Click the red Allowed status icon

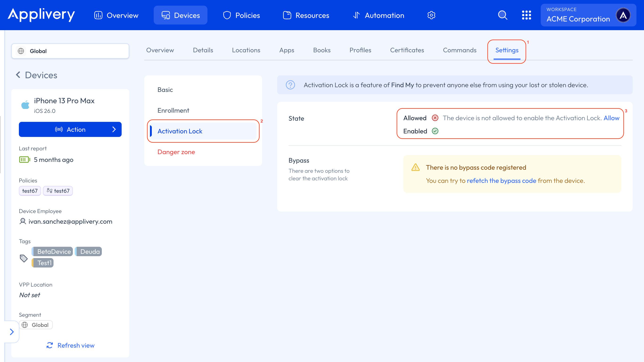(435, 118)
